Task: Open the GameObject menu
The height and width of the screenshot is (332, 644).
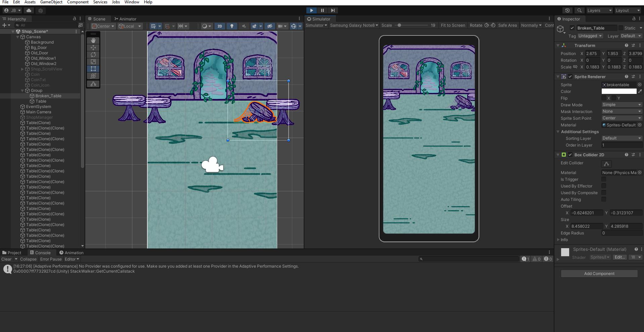Action: point(51,2)
